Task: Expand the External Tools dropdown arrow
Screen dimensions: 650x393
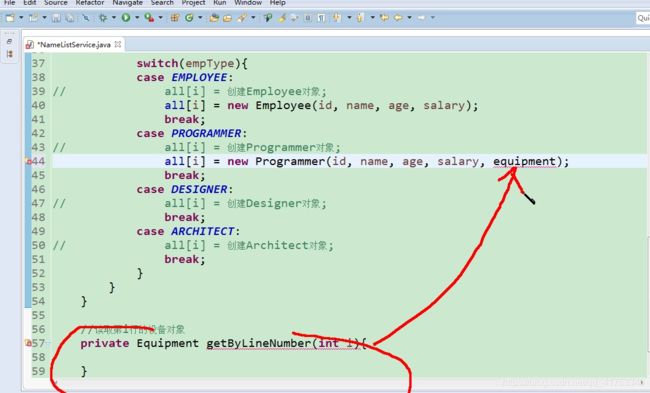Action: pyautogui.click(x=160, y=18)
